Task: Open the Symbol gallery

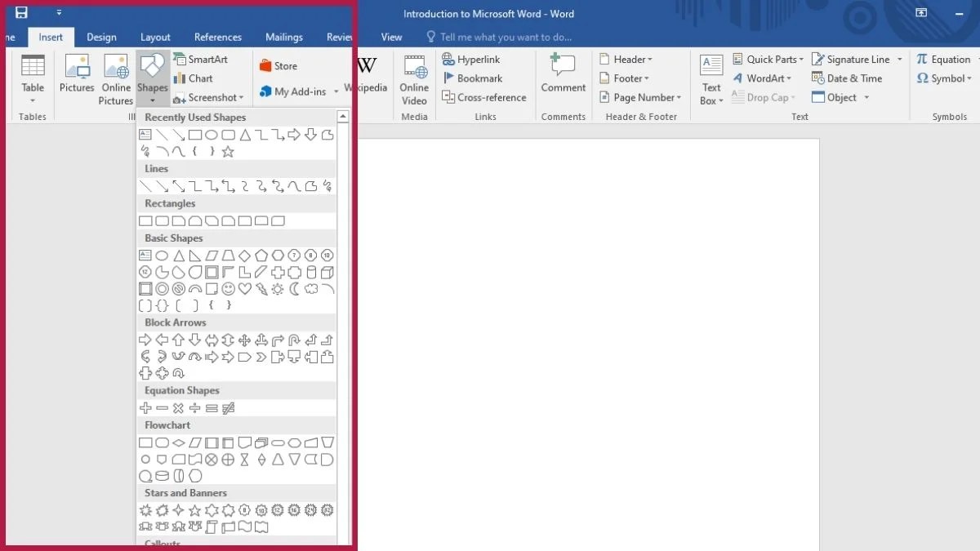Action: coord(946,78)
